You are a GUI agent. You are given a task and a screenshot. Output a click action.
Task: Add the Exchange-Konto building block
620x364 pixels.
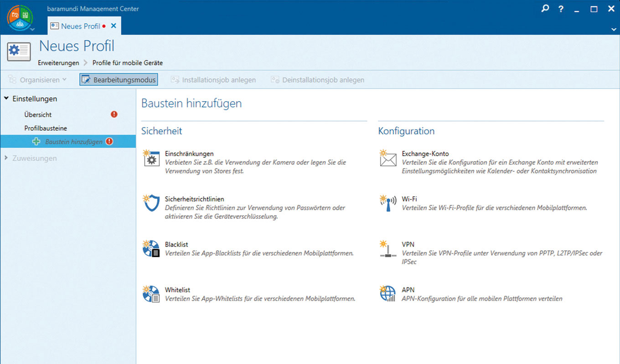425,154
